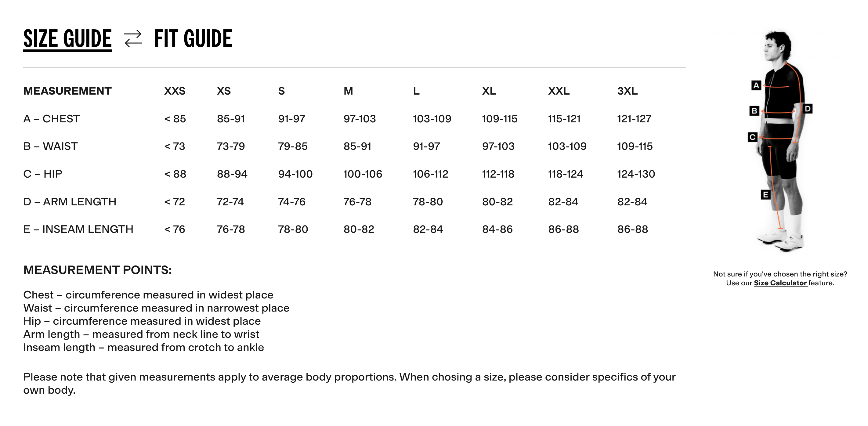Switch to the Fit Guide tab
Viewport: 868px width, 426px height.
[x=193, y=39]
